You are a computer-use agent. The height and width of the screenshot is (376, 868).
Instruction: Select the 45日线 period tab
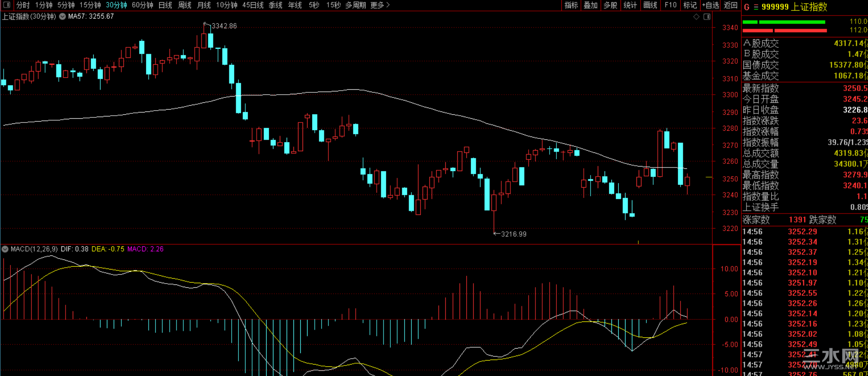253,5
